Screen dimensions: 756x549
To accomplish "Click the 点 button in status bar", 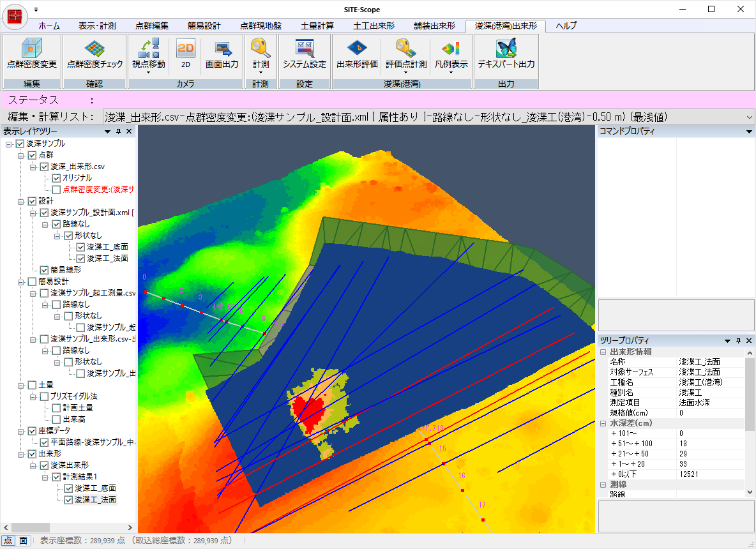I will coord(8,541).
